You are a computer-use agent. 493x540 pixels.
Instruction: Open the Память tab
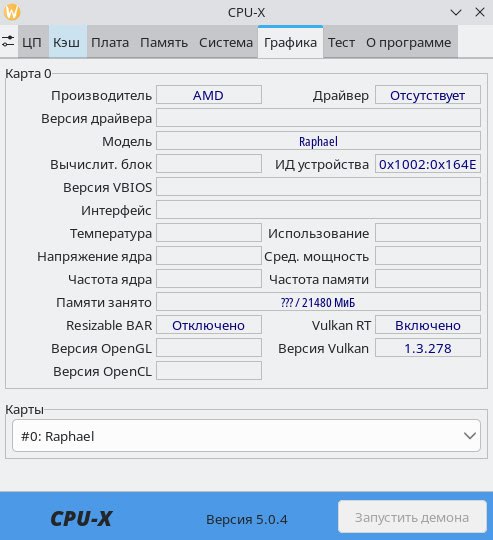click(x=164, y=42)
